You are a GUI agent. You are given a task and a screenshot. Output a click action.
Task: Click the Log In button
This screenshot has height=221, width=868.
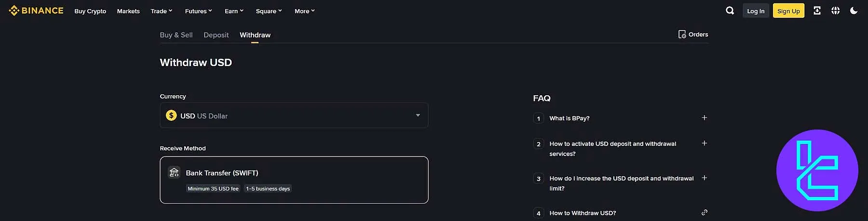(x=756, y=11)
